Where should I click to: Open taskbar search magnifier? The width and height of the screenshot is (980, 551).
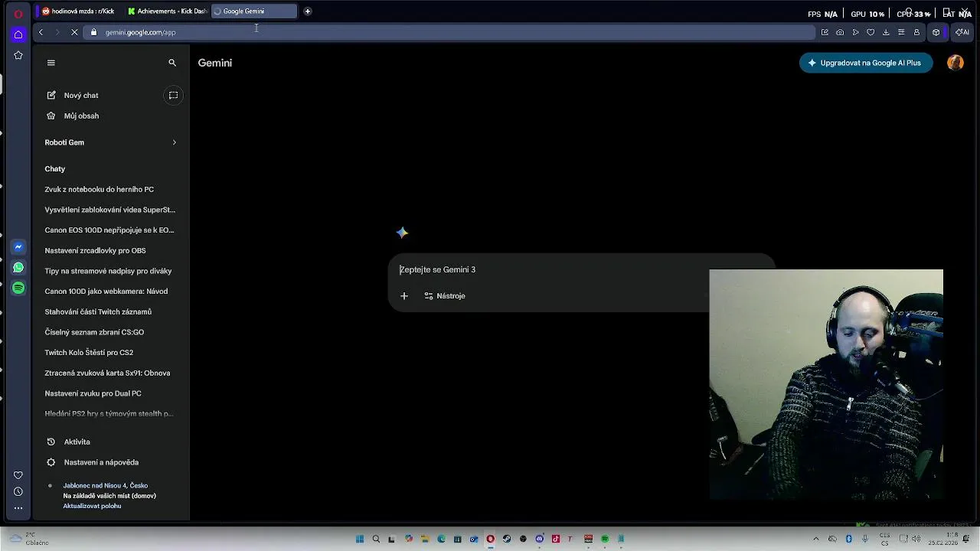tap(376, 539)
